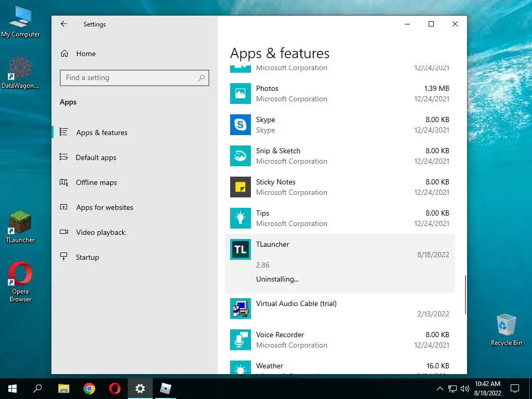The image size is (532, 399).
Task: Click the Sticky Notes app icon
Action: (240, 187)
